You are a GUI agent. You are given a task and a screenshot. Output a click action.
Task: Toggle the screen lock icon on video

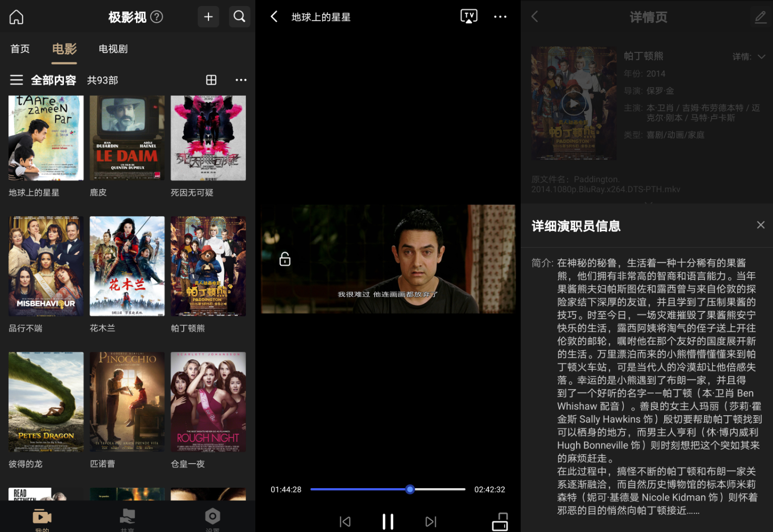tap(285, 259)
